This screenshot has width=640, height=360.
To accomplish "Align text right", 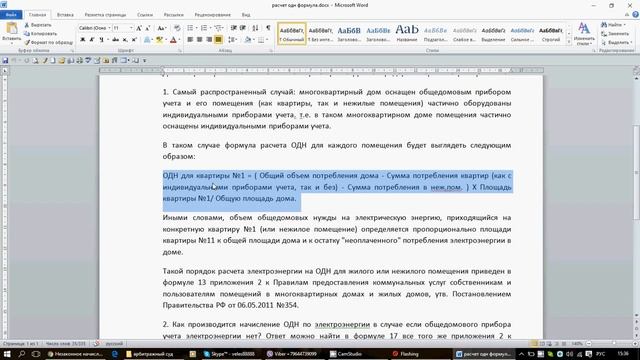I will pos(209,40).
